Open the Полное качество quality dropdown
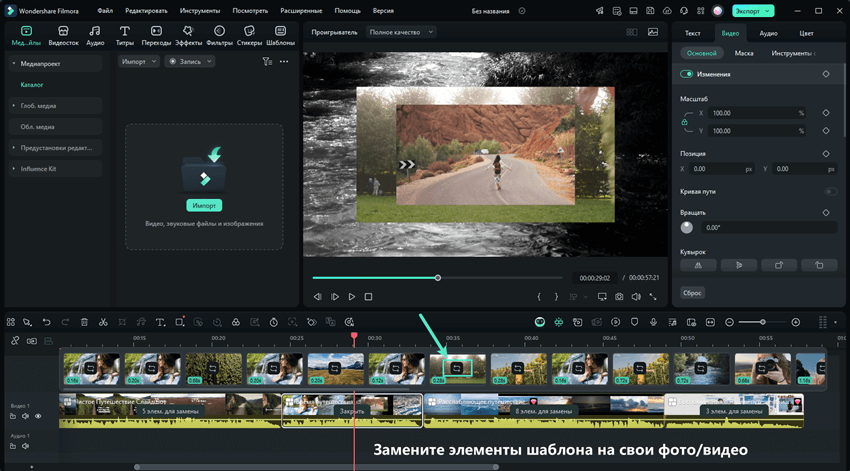 pos(402,32)
